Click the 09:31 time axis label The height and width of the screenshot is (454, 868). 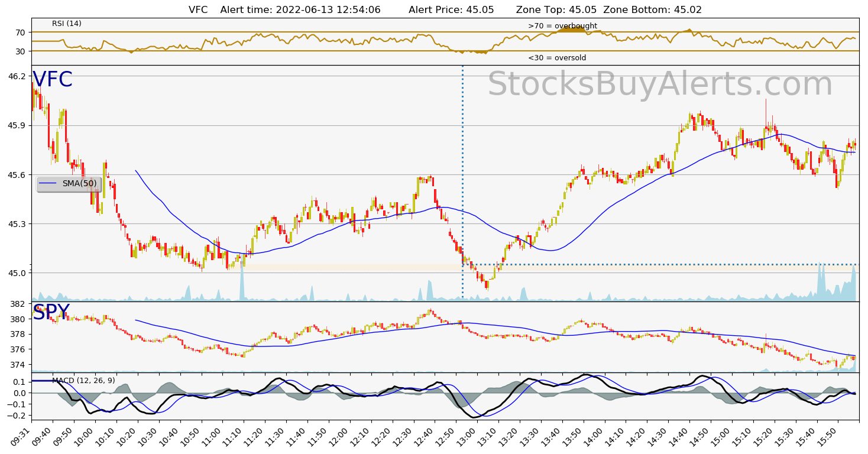[x=22, y=436]
